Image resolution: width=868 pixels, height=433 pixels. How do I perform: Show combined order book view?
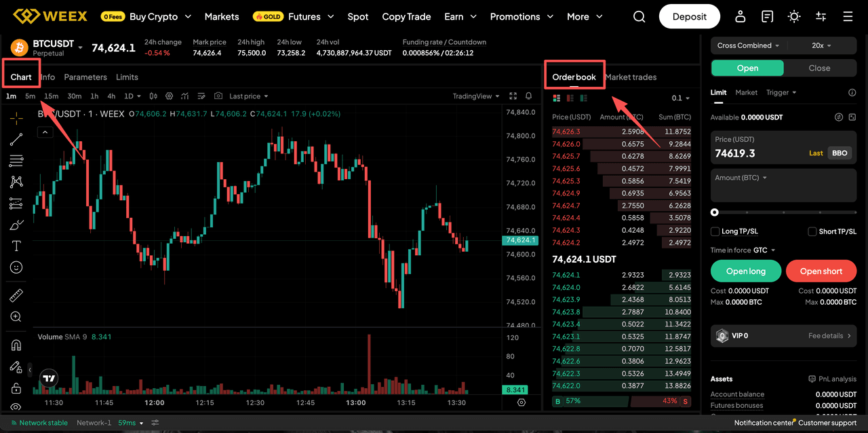557,98
